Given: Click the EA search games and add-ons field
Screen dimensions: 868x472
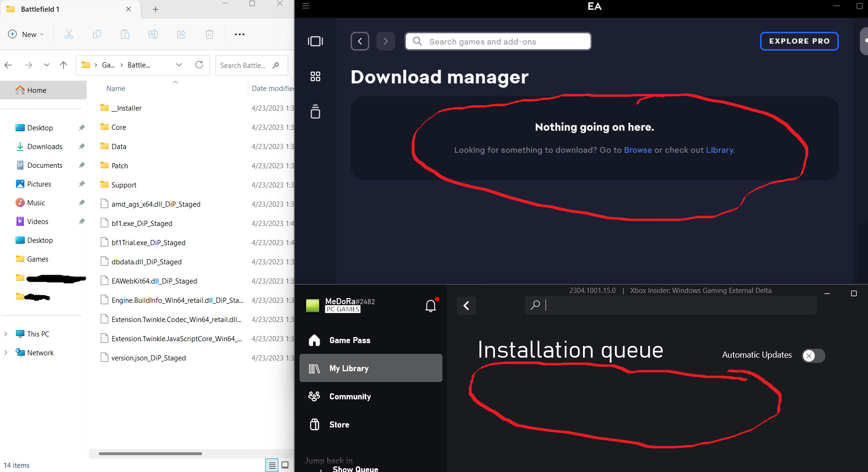Looking at the screenshot, I should point(498,41).
